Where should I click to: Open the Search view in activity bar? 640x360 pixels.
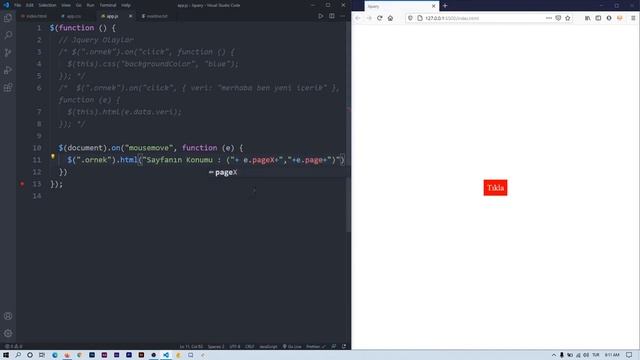coord(8,35)
